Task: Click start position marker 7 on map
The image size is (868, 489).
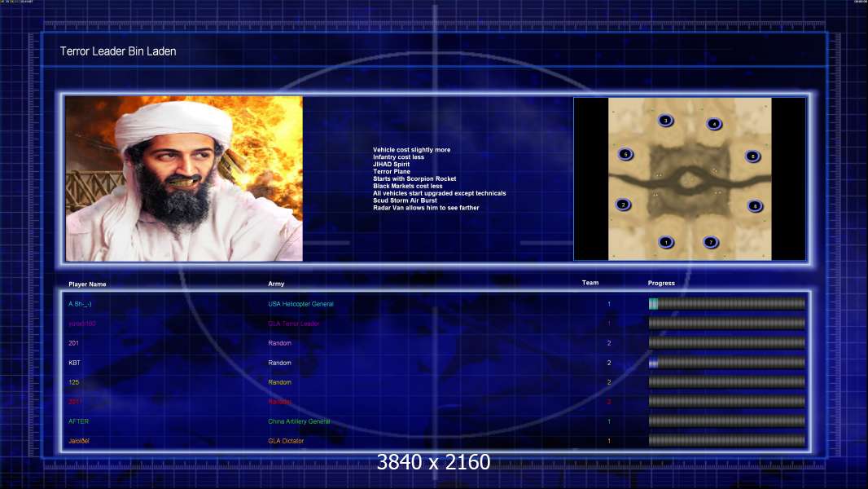Action: [x=711, y=242]
